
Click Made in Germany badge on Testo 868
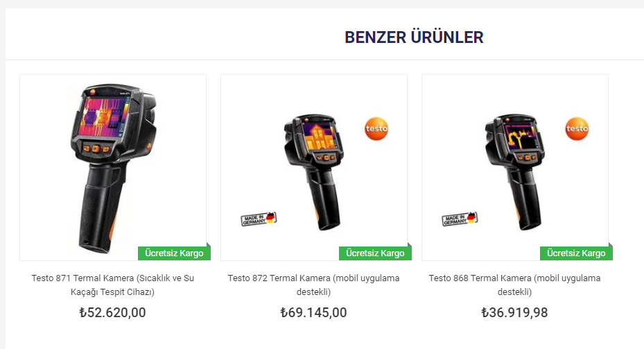coord(460,219)
